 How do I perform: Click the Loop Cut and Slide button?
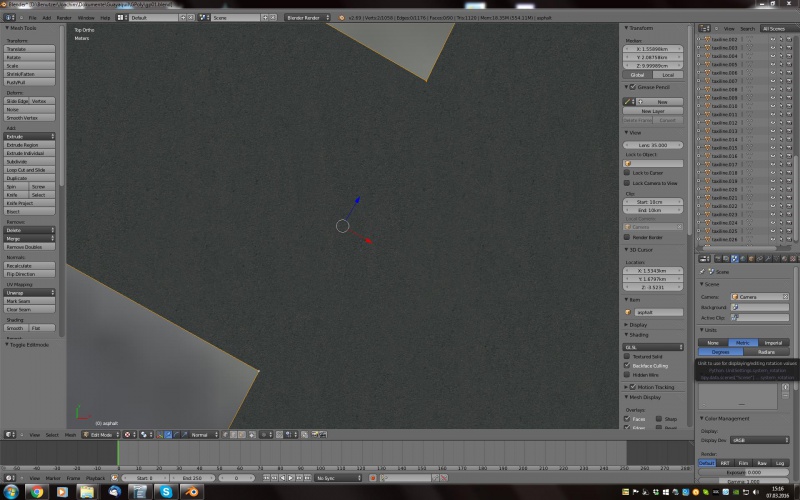coord(30,169)
